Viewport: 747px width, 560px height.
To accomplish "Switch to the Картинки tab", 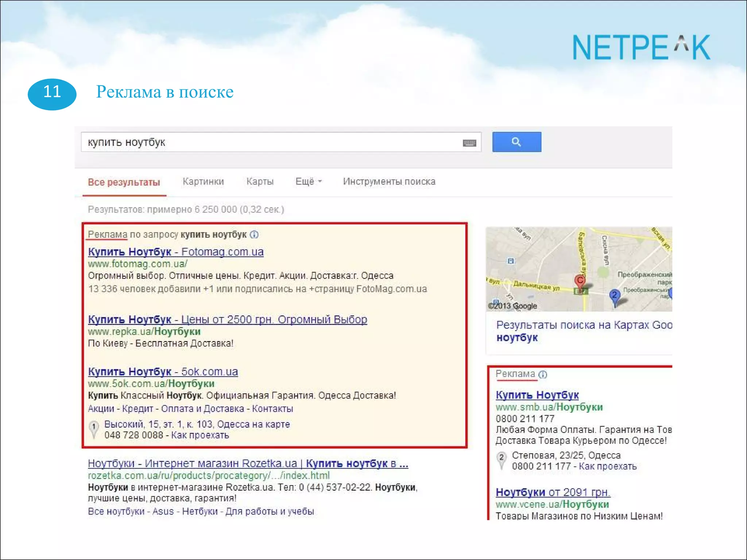I will (203, 181).
